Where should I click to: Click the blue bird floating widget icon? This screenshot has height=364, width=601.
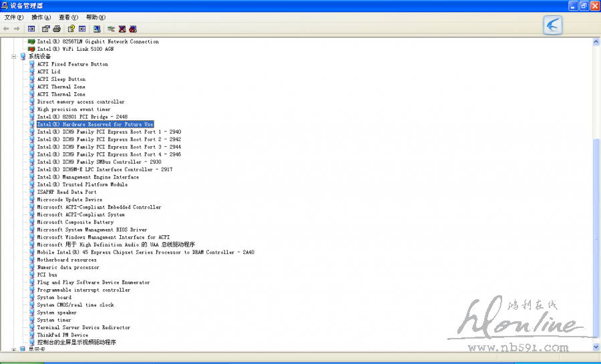tap(553, 25)
